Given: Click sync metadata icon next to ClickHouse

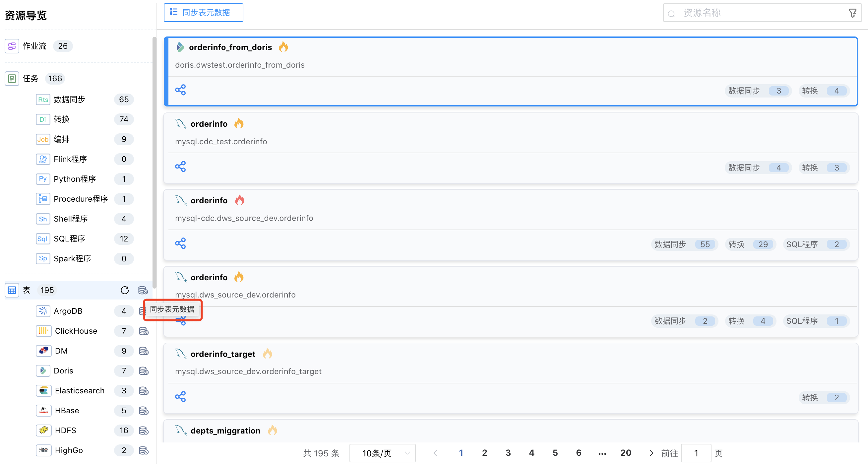Looking at the screenshot, I should pos(144,331).
